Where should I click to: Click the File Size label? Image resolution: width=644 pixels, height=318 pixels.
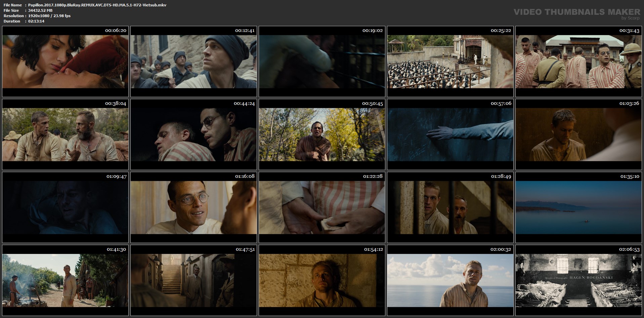(11, 10)
